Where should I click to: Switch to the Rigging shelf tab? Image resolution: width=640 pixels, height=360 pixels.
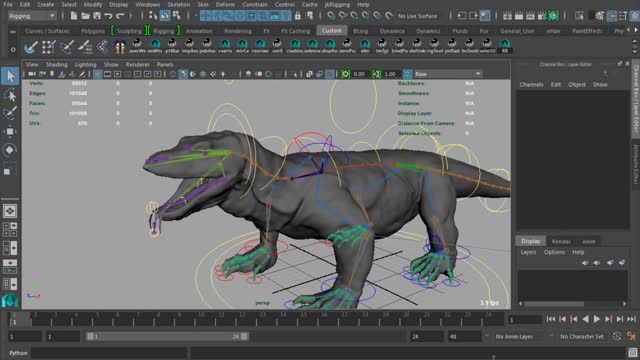(164, 31)
